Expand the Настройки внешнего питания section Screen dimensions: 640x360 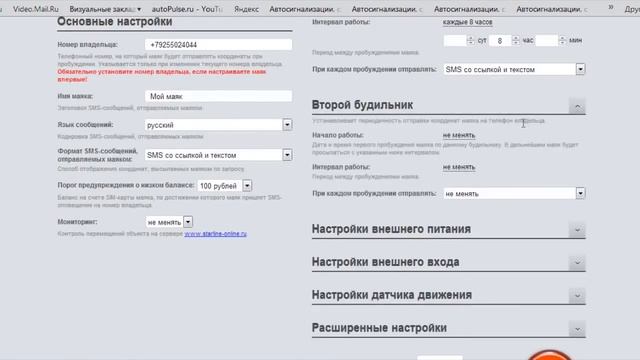tap(577, 230)
